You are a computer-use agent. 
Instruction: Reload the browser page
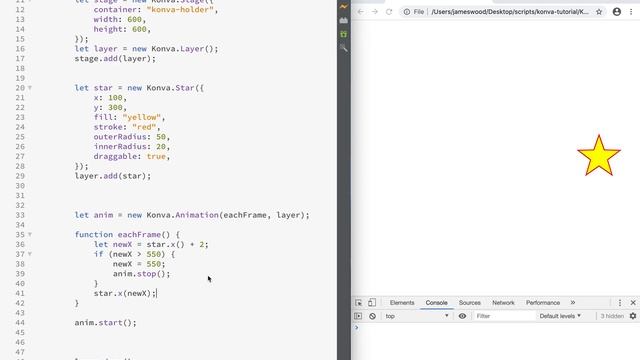point(389,12)
